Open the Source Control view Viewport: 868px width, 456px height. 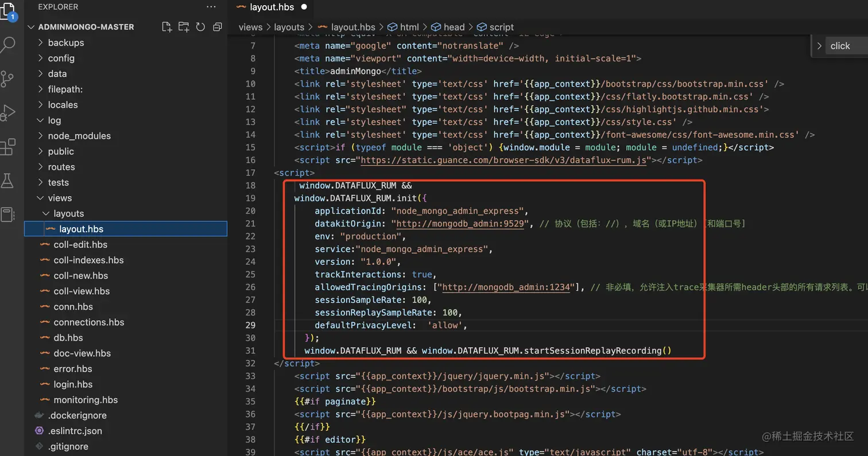7,79
